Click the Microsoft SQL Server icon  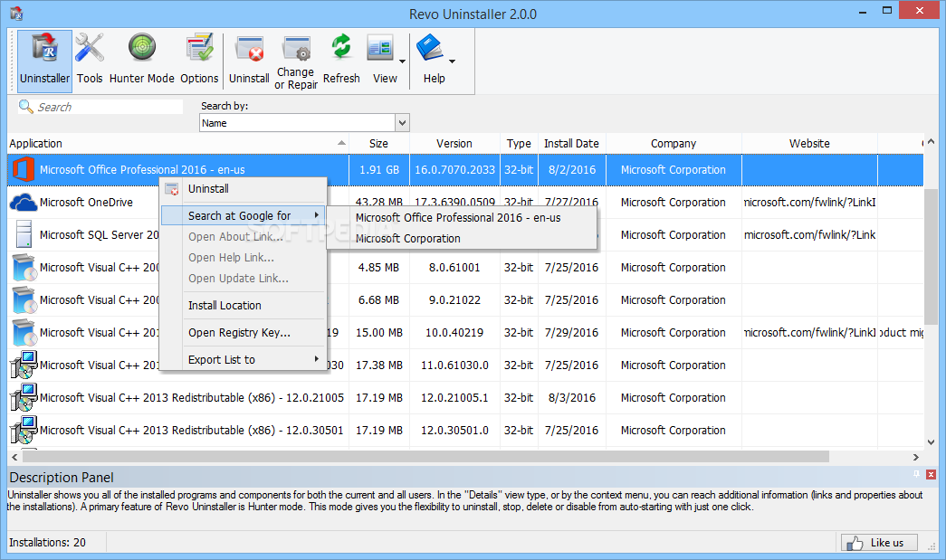[x=24, y=234]
